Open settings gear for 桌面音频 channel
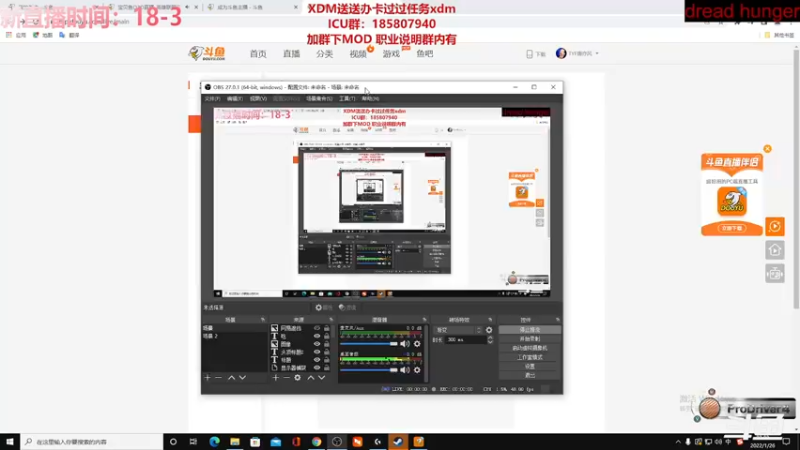This screenshot has height=450, width=800. [417, 370]
